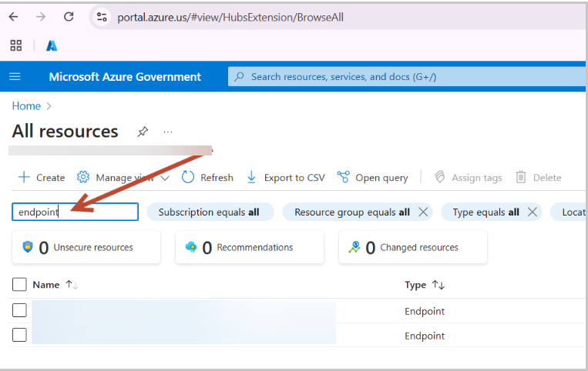Pin the All resources page
588x371 pixels.
point(143,132)
